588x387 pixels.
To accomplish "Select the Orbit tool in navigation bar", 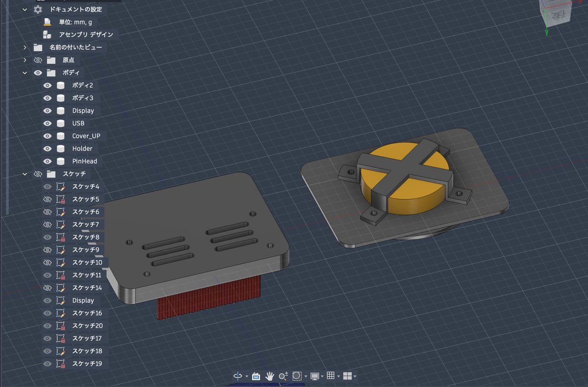I will 238,376.
